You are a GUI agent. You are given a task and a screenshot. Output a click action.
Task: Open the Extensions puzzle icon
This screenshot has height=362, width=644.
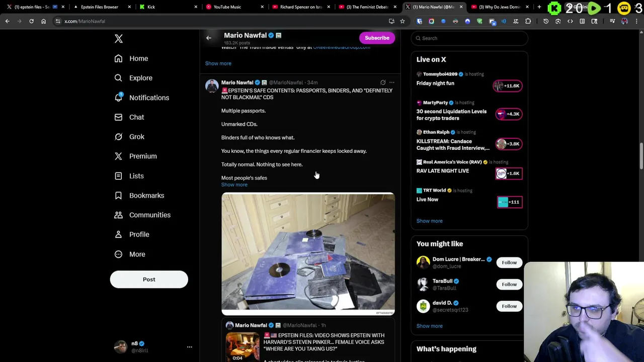click(x=528, y=21)
